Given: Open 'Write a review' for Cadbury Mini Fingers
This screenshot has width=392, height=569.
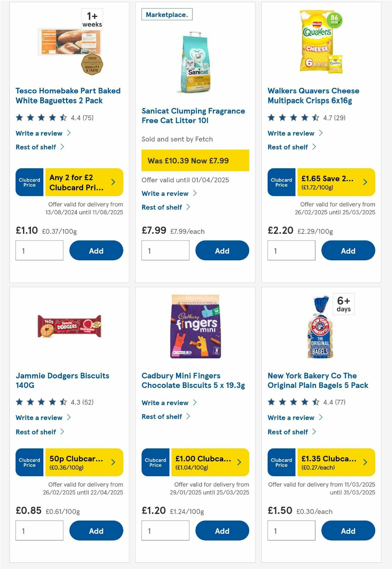Looking at the screenshot, I should click(165, 403).
